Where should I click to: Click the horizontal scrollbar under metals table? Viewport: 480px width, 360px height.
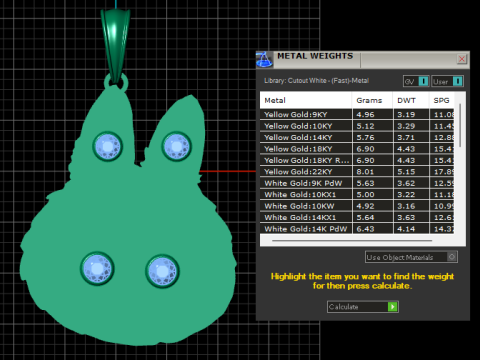pos(352,240)
